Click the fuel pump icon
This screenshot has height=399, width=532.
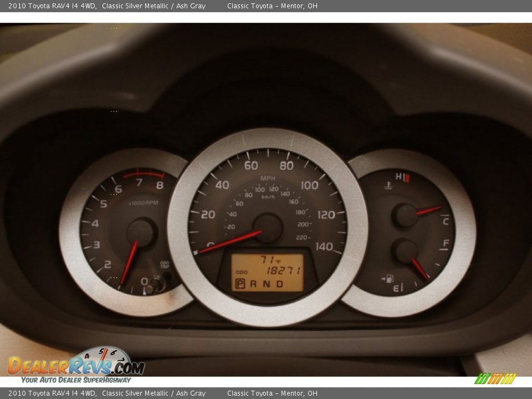click(x=388, y=279)
